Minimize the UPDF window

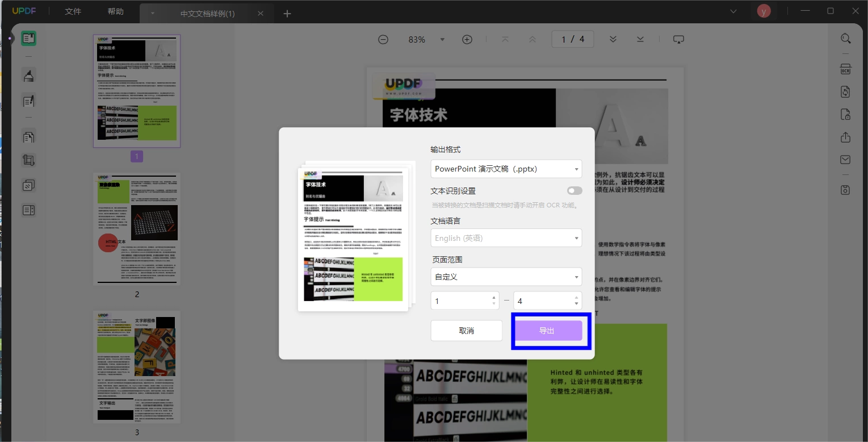click(x=805, y=11)
